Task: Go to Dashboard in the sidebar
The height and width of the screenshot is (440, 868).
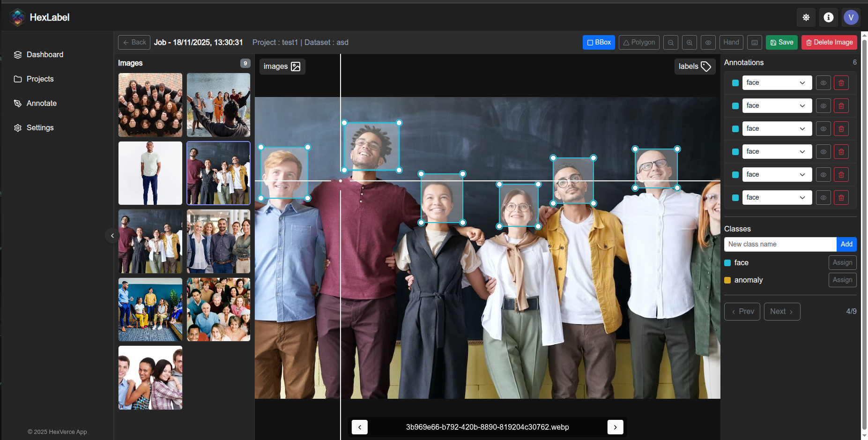Action: [x=45, y=54]
